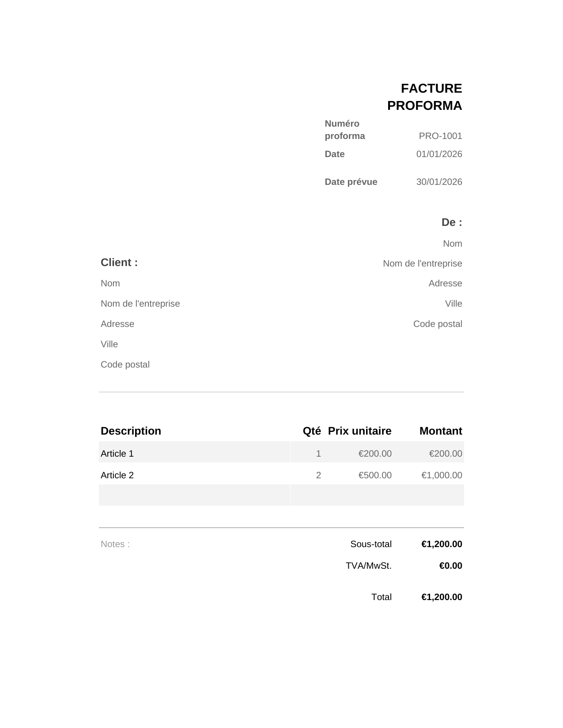Click the €1,000.00 amount for Article 2
Image resolution: width=563 pixels, height=728 pixels.
442,475
